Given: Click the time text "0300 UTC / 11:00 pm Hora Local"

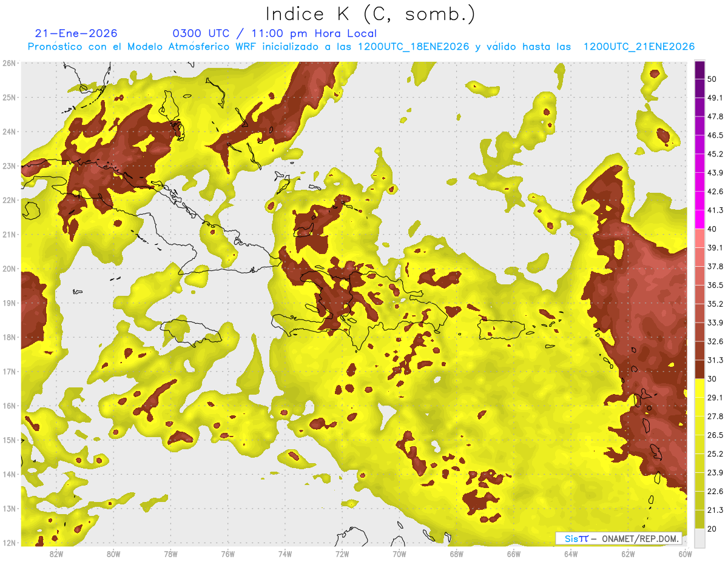Looking at the screenshot, I should point(275,33).
